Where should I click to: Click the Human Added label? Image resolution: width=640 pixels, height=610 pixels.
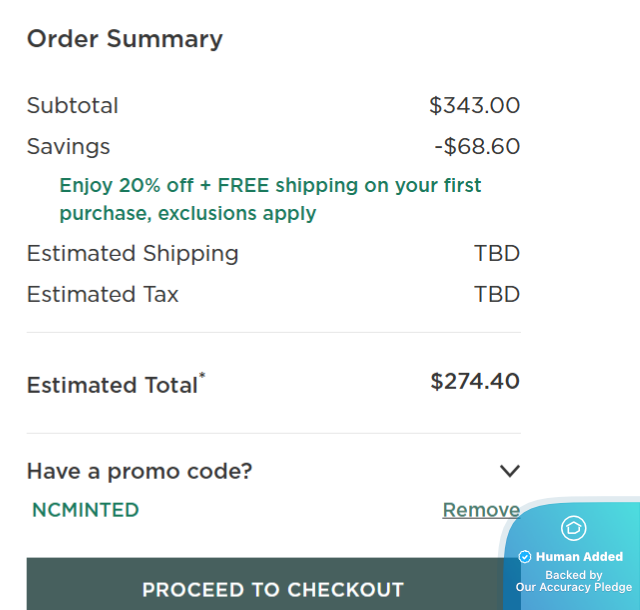tap(579, 557)
